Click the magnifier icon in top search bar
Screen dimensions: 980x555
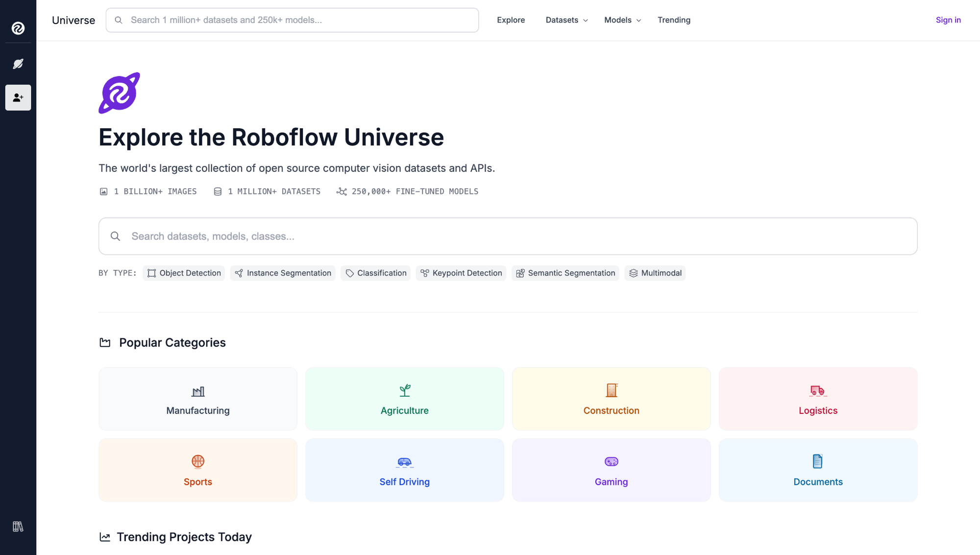119,20
